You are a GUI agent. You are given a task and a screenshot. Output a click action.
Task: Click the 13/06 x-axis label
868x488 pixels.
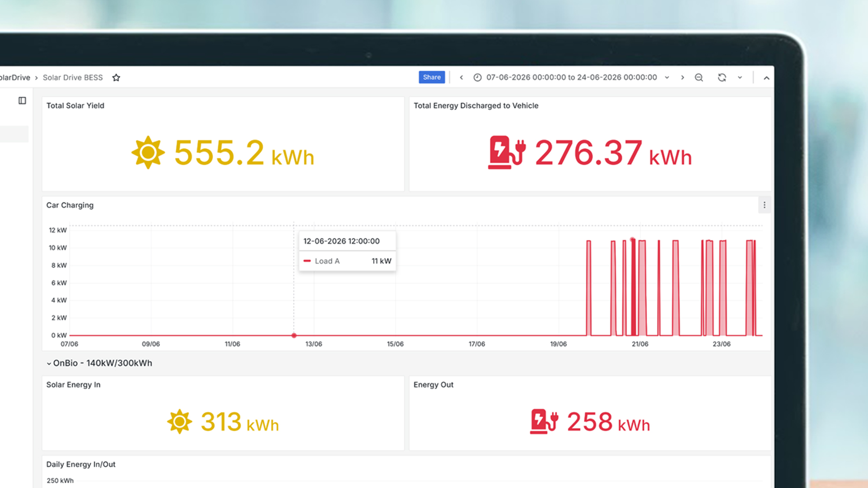click(313, 344)
